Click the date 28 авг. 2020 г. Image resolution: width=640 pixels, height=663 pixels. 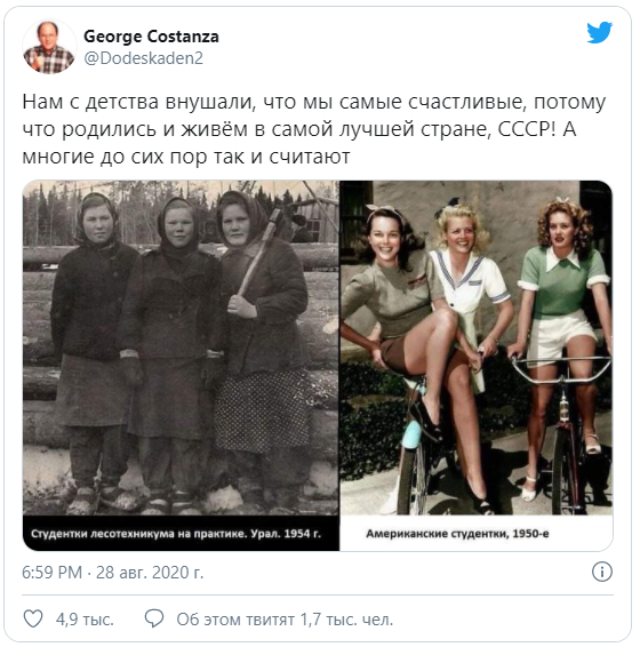point(150,573)
